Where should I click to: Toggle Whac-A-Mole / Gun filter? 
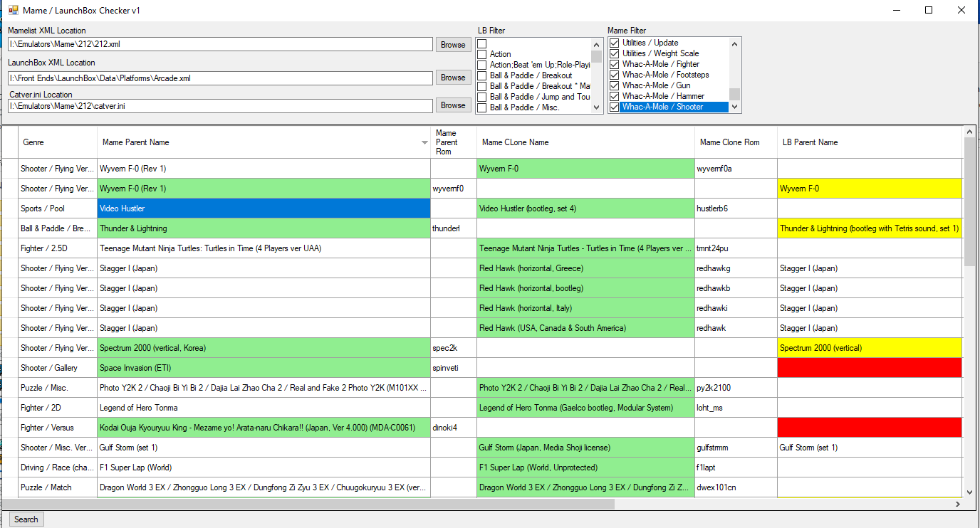click(615, 85)
